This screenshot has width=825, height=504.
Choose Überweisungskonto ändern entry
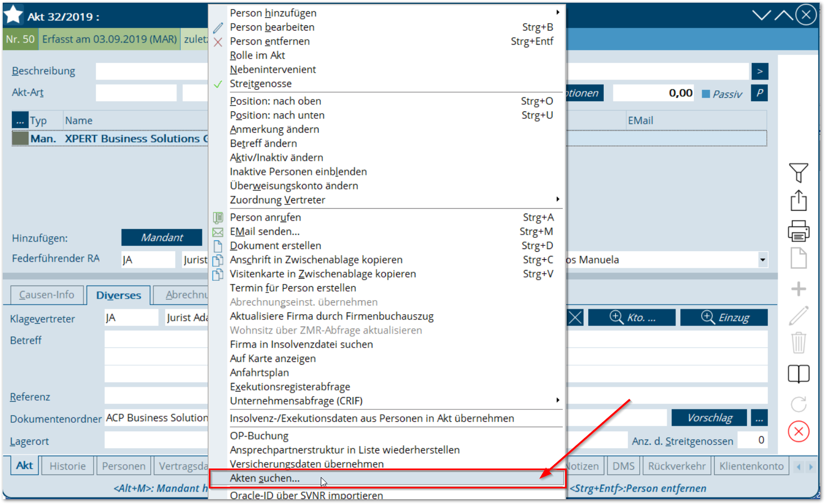[387, 186]
